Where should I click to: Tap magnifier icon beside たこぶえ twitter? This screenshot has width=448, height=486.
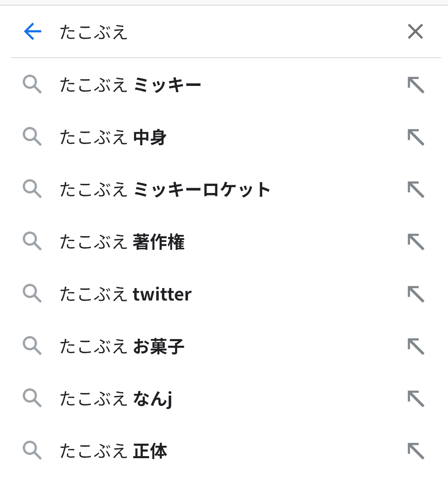pos(32,293)
